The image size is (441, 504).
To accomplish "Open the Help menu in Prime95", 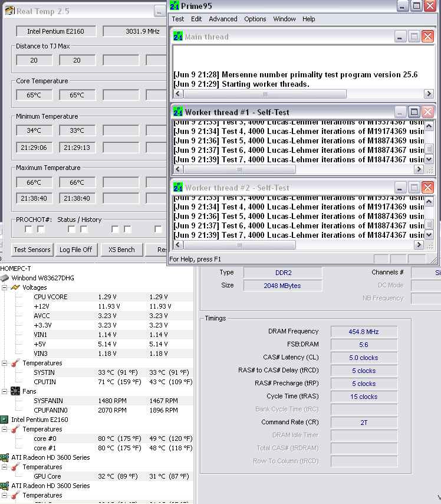I will tap(309, 19).
